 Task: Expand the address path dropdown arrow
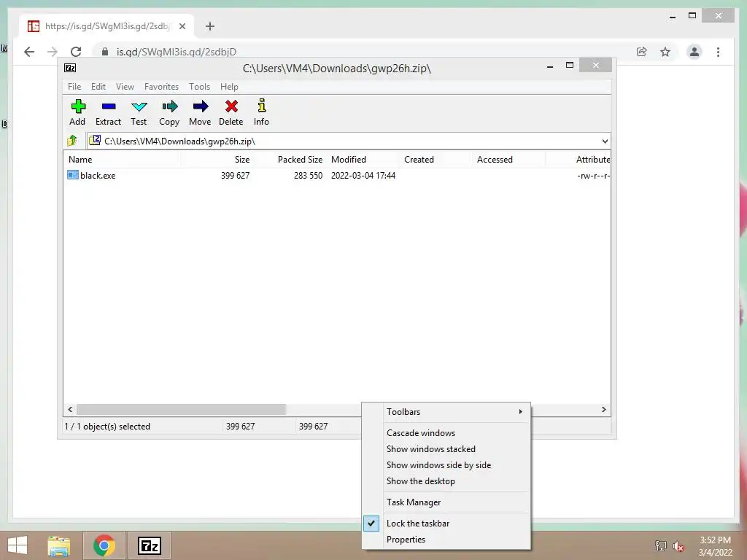point(605,141)
